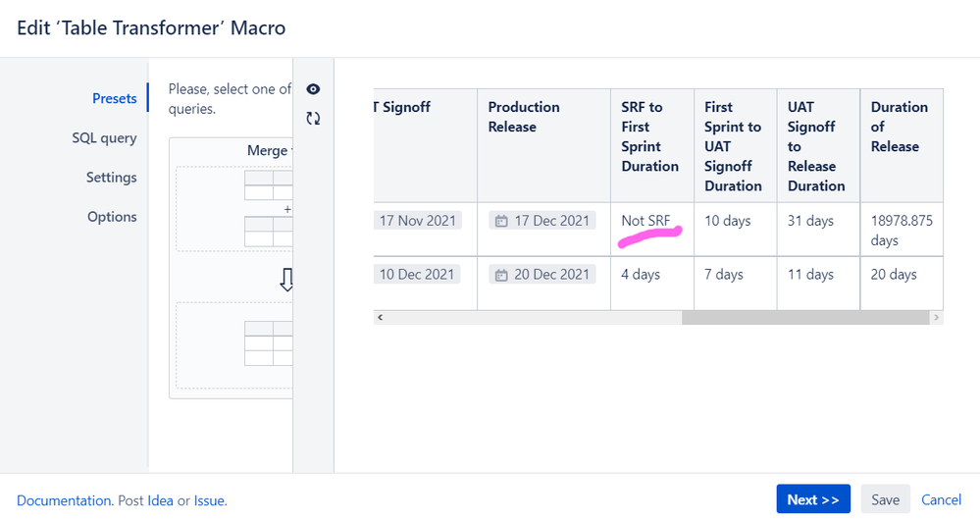Click the 17 Nov 2021 date chip
This screenshot has height=522, width=980.
pos(418,221)
